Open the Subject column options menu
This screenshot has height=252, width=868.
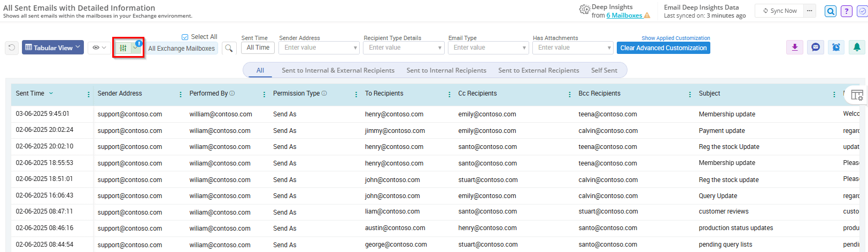(x=834, y=94)
